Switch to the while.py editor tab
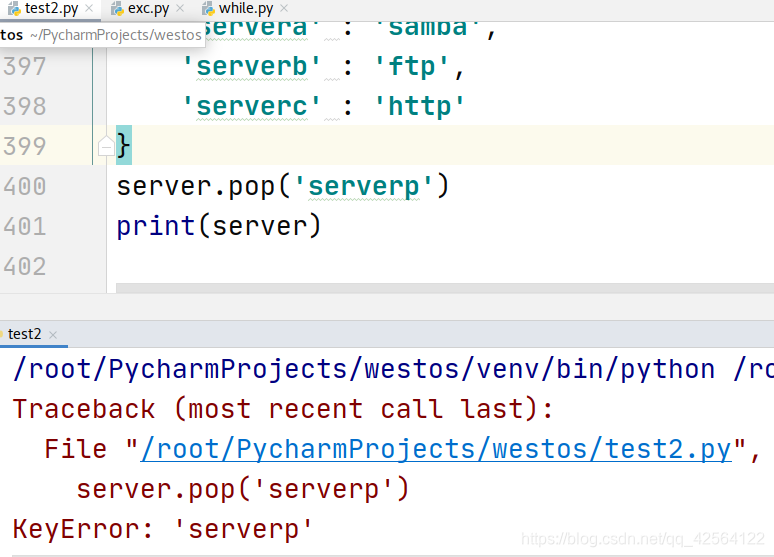This screenshot has width=774, height=557. [x=245, y=8]
